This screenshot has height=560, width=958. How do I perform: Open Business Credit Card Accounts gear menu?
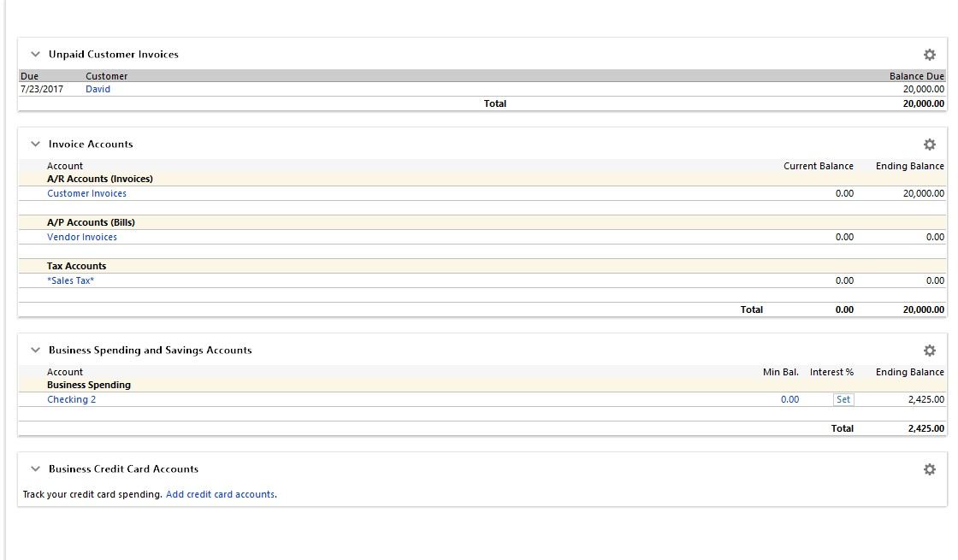tap(929, 469)
